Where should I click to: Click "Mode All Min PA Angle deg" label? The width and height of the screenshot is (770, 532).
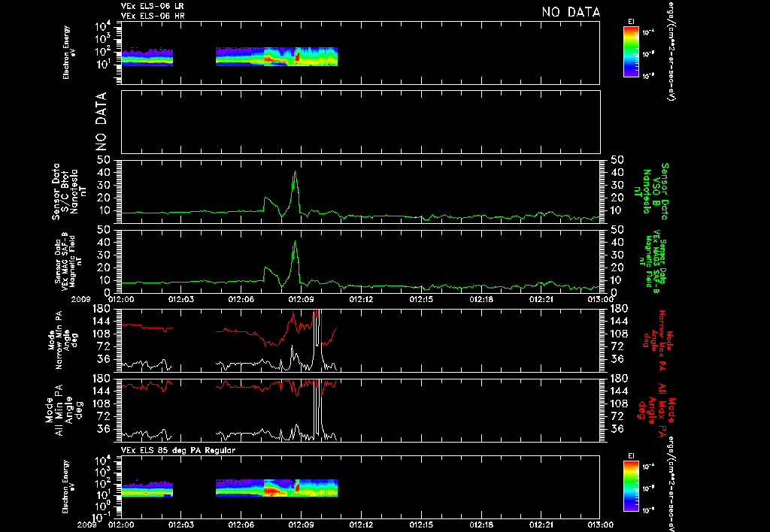pos(65,410)
